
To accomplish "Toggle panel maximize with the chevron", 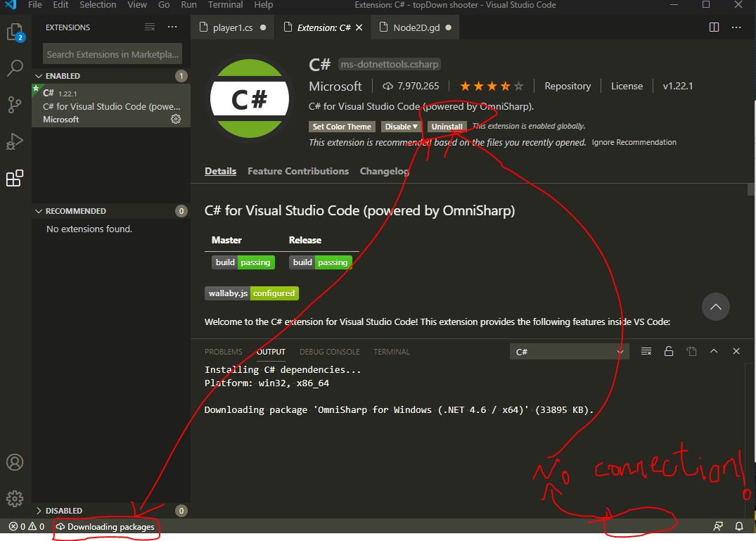I will (714, 351).
